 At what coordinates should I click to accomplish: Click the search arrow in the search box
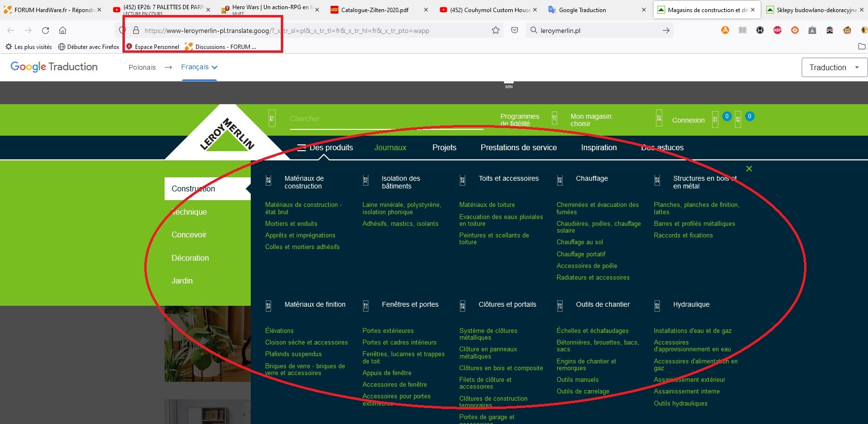(x=666, y=31)
